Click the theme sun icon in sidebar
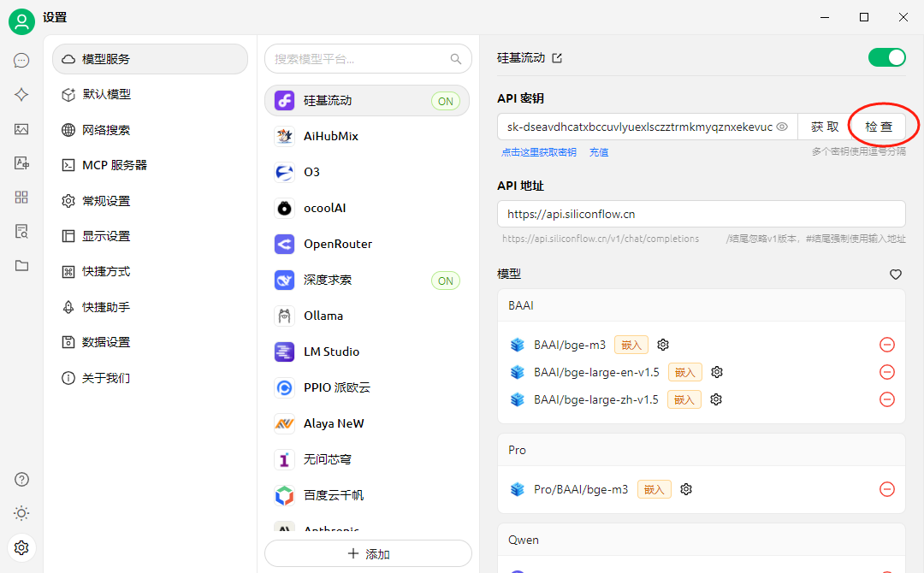Image resolution: width=924 pixels, height=573 pixels. [x=21, y=513]
